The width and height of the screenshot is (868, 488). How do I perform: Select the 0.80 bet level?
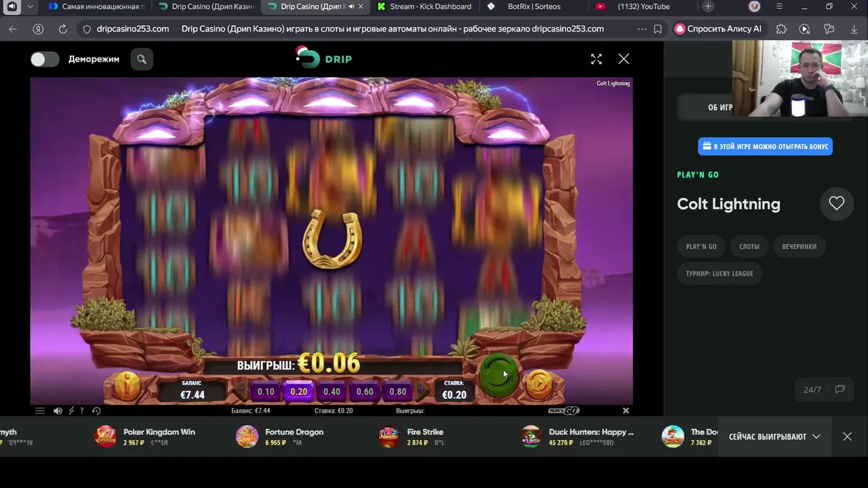pyautogui.click(x=398, y=392)
